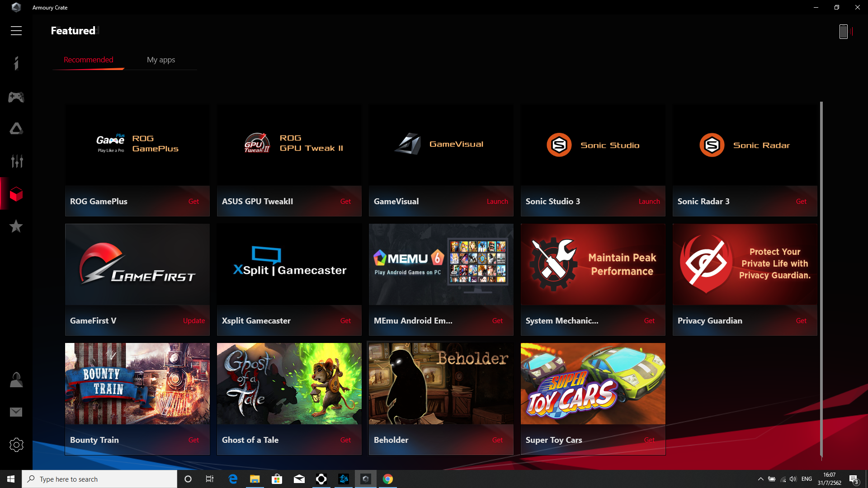Screen dimensions: 868x488
Task: Click the volume icon in system tray
Action: (x=793, y=479)
